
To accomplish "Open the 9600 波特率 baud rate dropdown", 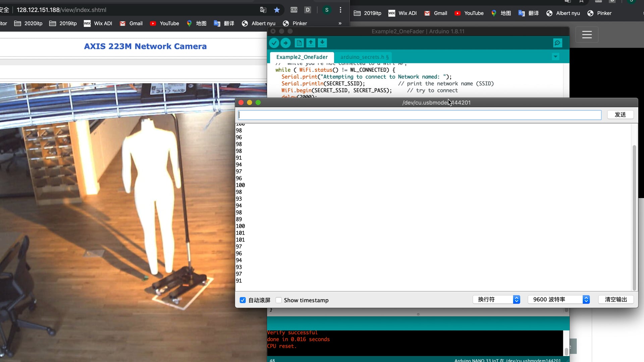I will pos(558,299).
